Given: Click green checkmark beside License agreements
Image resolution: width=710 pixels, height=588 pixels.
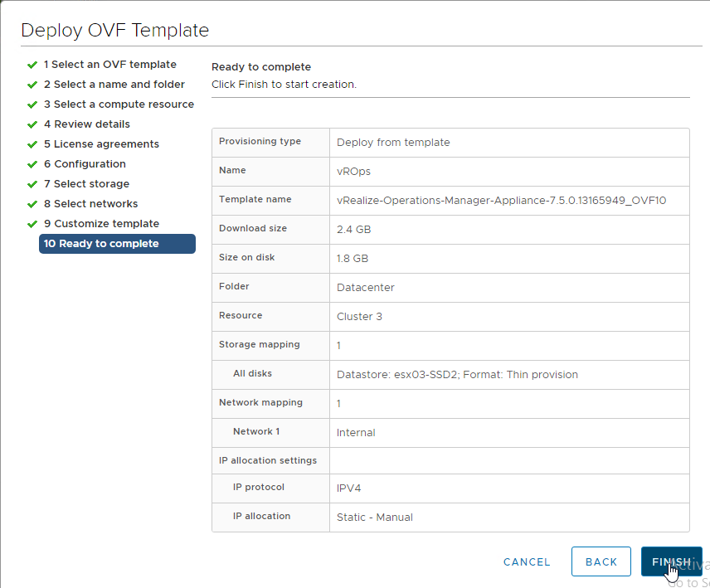Looking at the screenshot, I should click(32, 144).
